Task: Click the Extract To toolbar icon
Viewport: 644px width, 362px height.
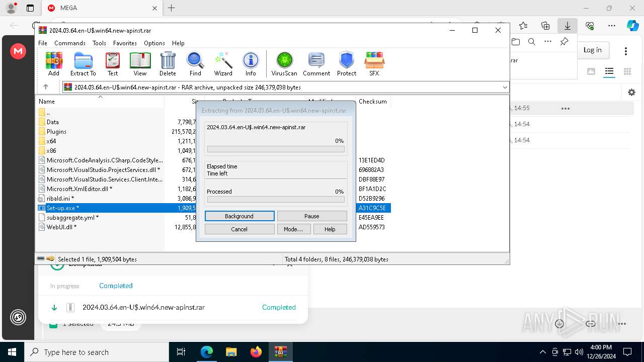Action: tap(83, 64)
